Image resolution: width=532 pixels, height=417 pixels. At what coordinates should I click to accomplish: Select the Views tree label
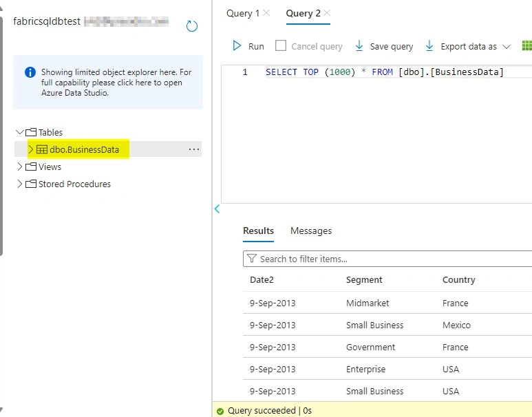point(50,167)
